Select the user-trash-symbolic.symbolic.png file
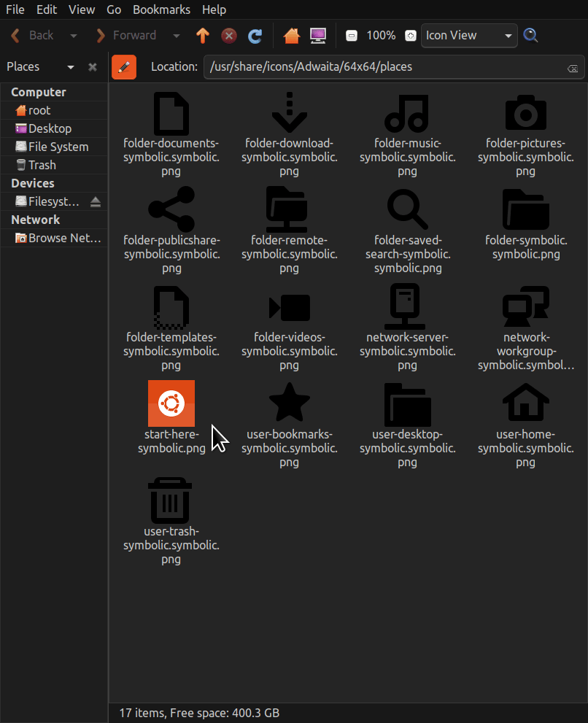This screenshot has width=588, height=723. [x=171, y=522]
